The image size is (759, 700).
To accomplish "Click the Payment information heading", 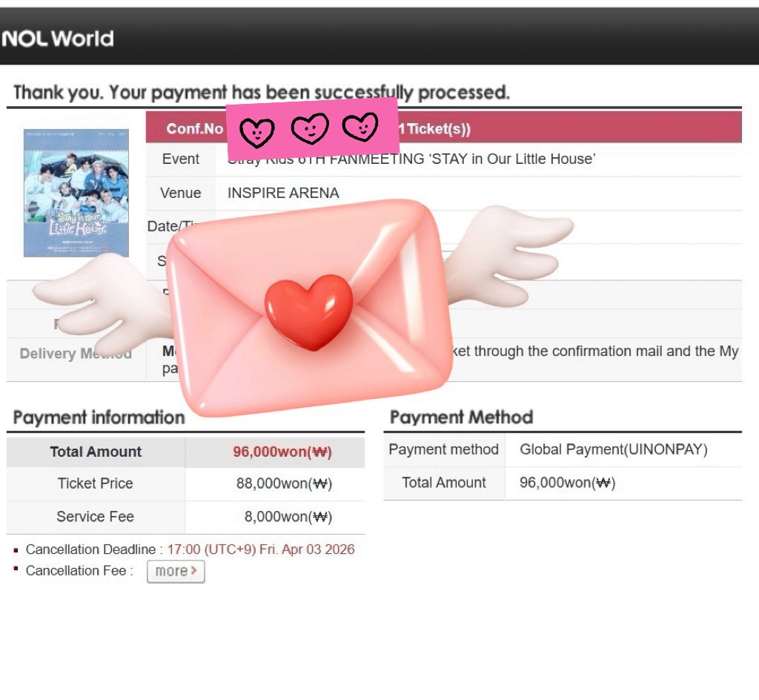I will (99, 417).
